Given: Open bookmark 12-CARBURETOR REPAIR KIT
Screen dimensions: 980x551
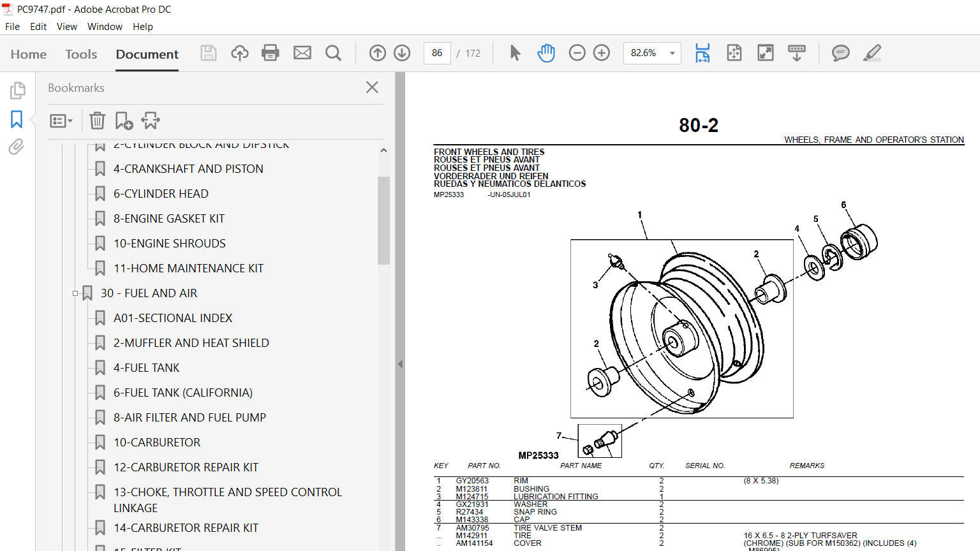Looking at the screenshot, I should coord(186,467).
